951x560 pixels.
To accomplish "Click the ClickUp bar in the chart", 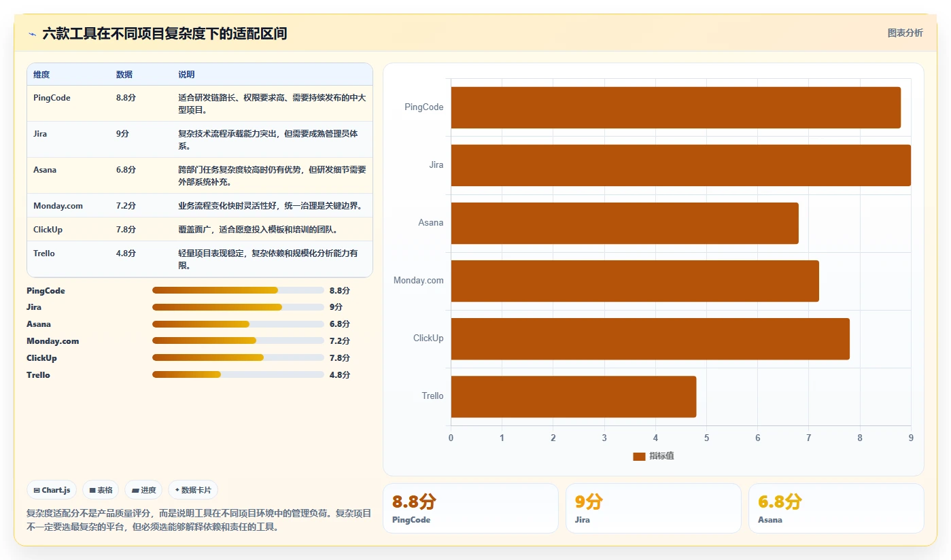I will [651, 338].
